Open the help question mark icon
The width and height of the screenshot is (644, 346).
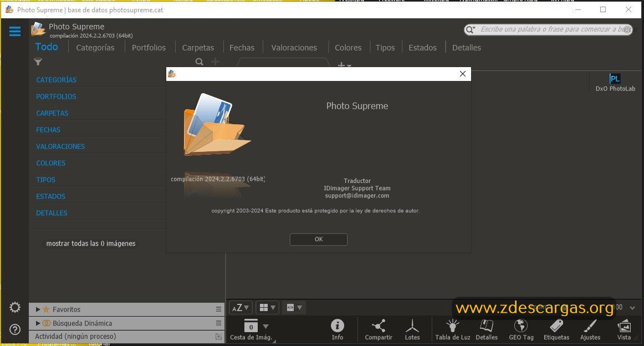pos(15,329)
